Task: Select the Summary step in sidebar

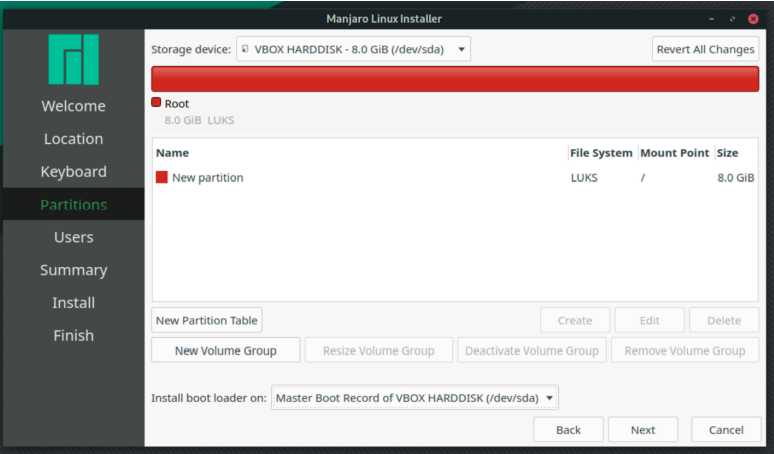Action: click(74, 270)
